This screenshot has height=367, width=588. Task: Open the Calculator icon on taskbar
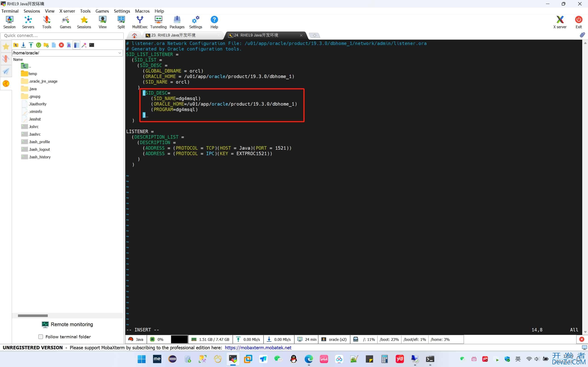[384, 359]
